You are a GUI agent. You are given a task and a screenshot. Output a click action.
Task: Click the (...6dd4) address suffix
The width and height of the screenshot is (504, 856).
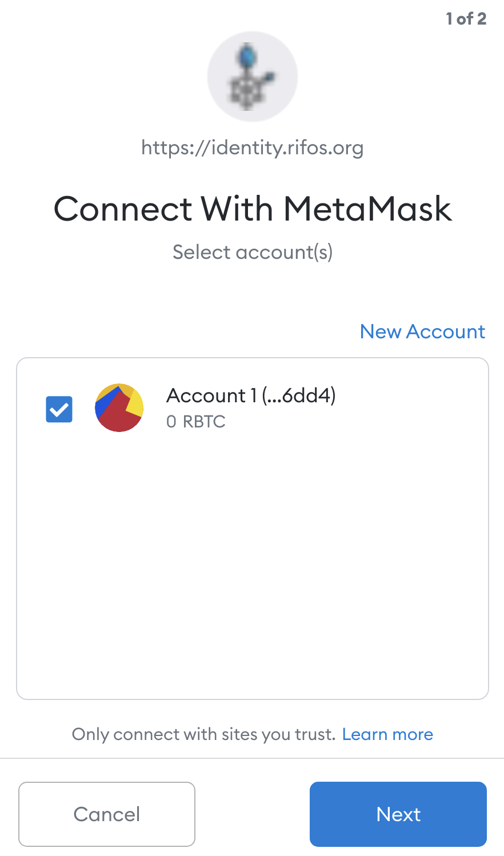(x=299, y=395)
